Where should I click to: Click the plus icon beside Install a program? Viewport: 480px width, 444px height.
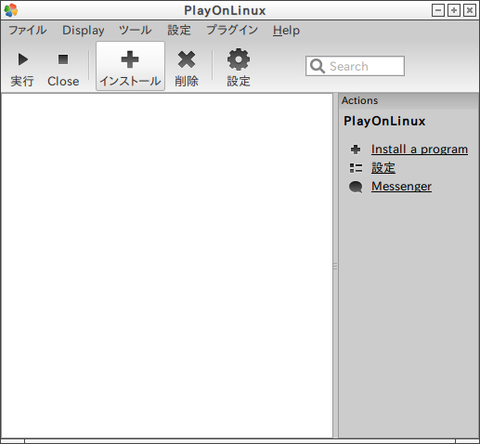pos(356,149)
